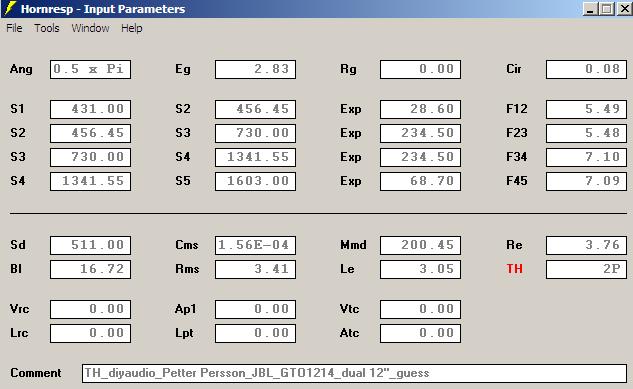This screenshot has height=389, width=633.
Task: Click the Comment text field
Action: 354,373
